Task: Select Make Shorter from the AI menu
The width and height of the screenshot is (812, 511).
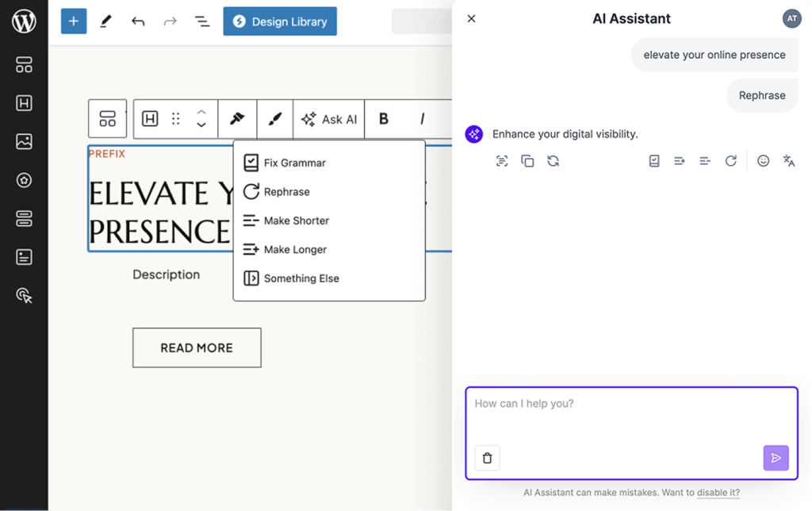Action: click(x=295, y=221)
